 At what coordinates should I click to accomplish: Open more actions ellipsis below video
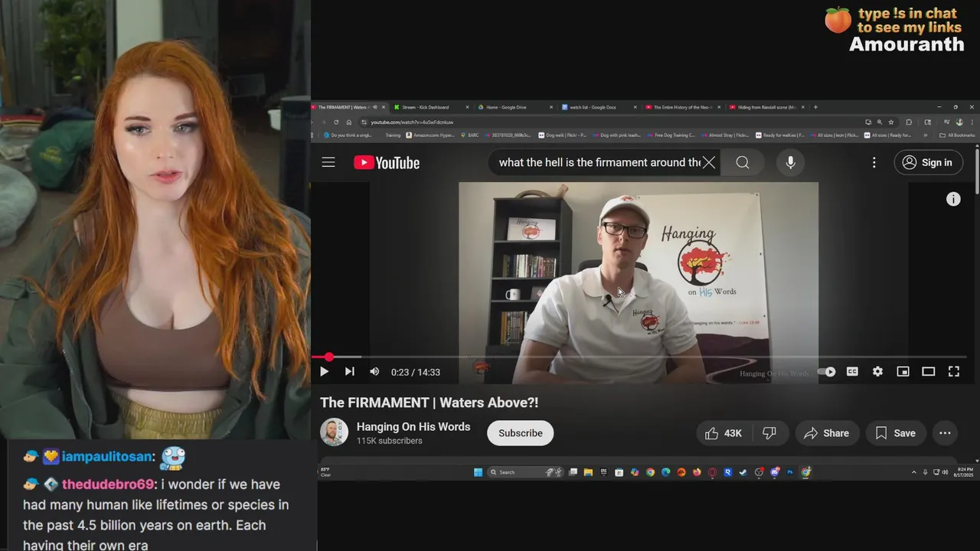(x=945, y=433)
